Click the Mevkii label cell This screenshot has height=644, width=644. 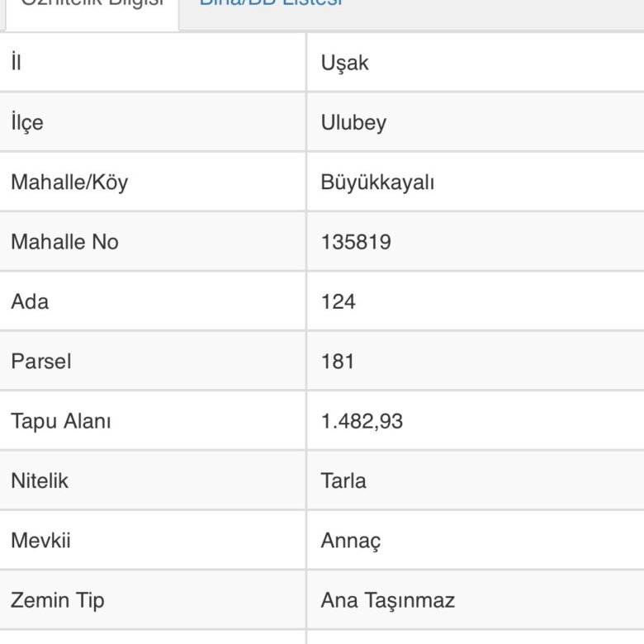[x=40, y=541]
